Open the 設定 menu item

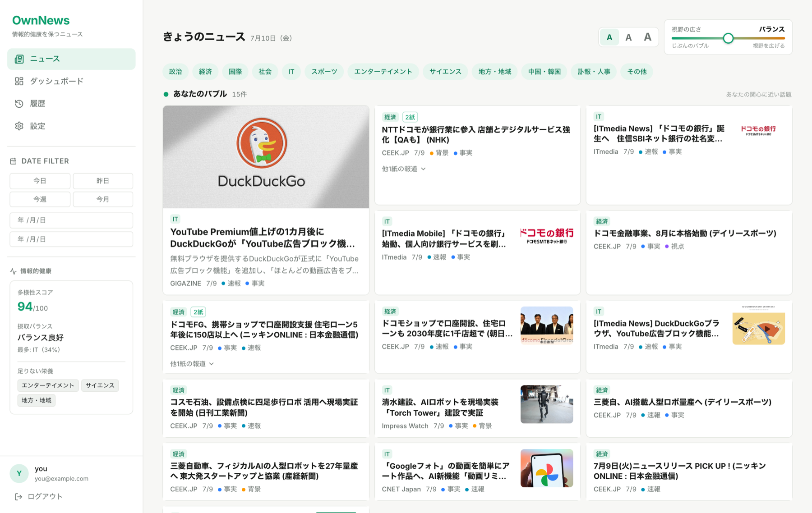(71, 126)
